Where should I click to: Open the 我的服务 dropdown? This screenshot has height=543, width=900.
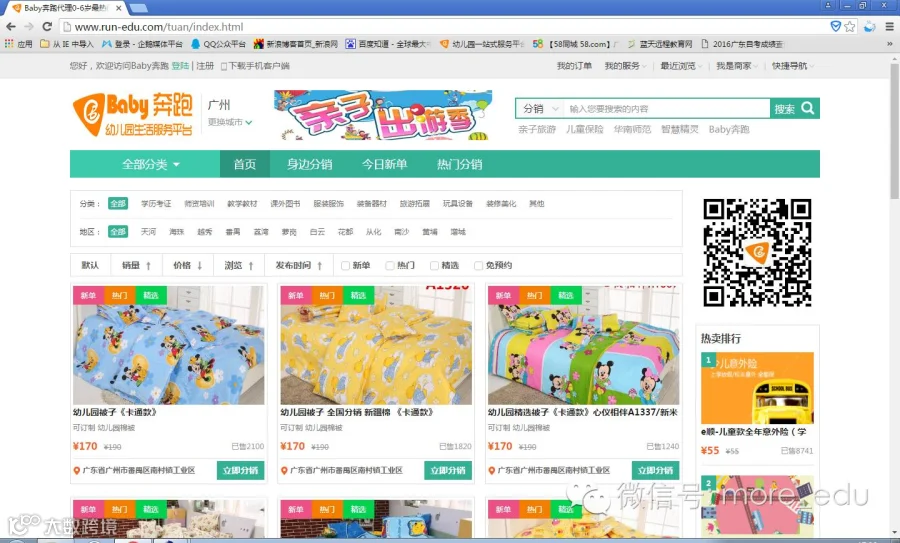pyautogui.click(x=625, y=65)
